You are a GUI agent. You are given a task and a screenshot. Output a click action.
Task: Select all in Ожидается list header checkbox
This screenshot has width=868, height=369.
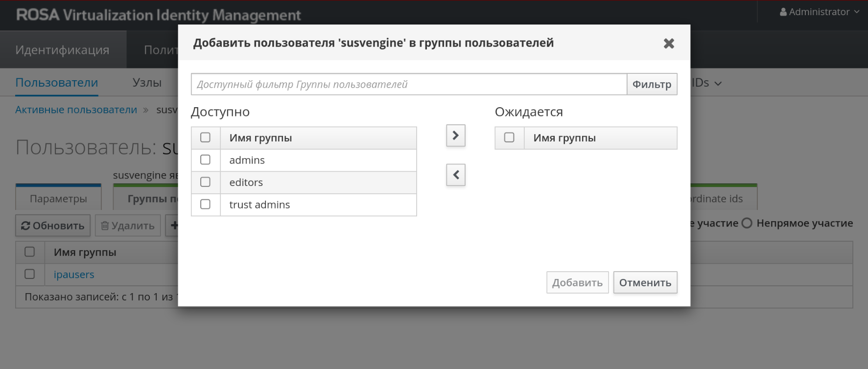click(x=509, y=138)
